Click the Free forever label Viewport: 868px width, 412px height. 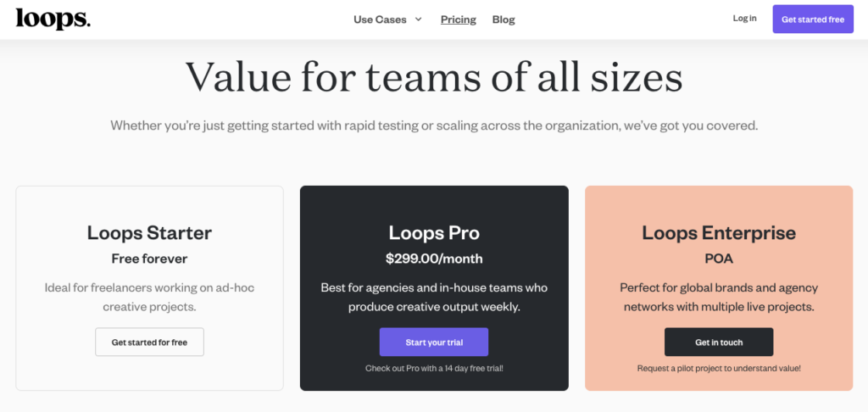click(149, 259)
